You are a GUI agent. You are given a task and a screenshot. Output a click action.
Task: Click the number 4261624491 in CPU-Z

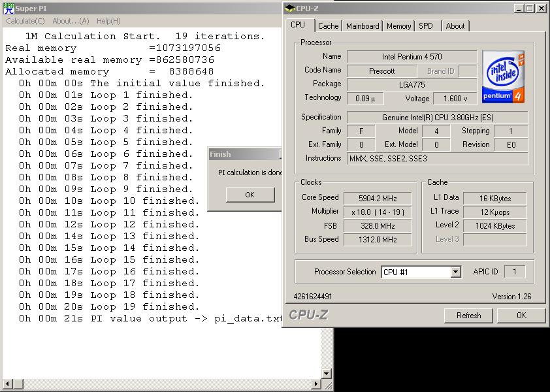point(313,297)
